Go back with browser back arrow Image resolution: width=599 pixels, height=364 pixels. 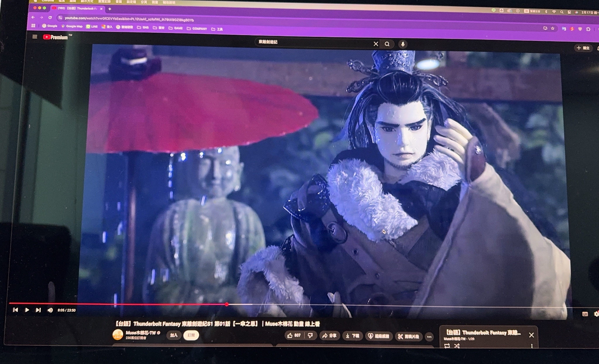[x=33, y=18]
